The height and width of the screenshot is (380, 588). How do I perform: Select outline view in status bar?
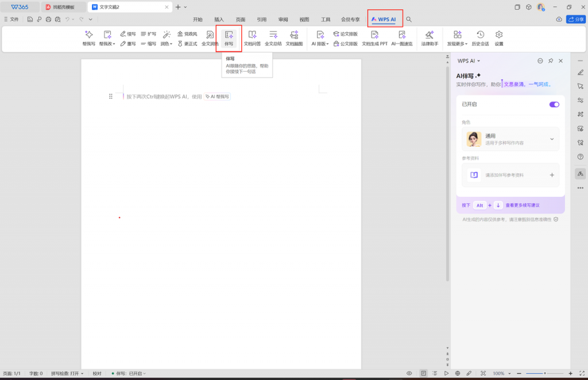pos(435,373)
